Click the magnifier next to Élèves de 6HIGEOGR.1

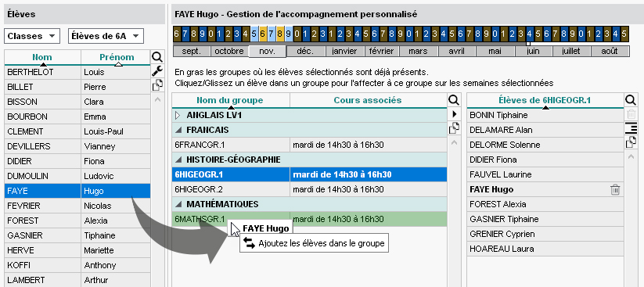pyautogui.click(x=631, y=100)
